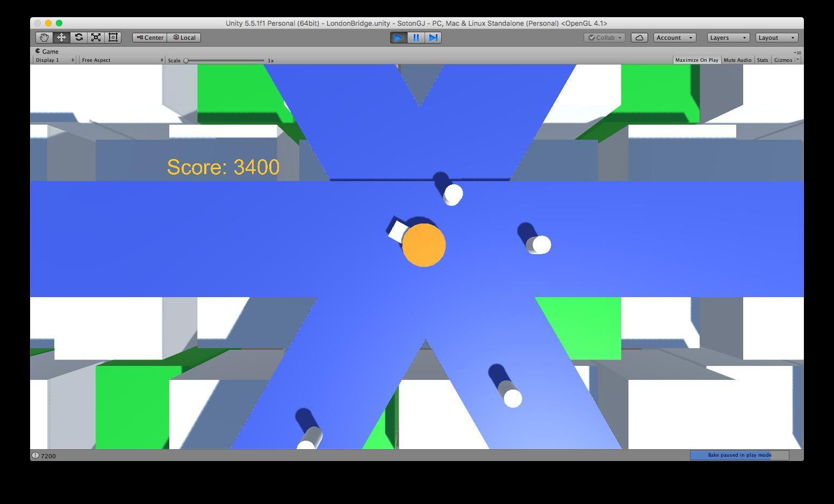Click the Bake paused in play mode progress bar
Screen dimensions: 834x504
coord(739,455)
